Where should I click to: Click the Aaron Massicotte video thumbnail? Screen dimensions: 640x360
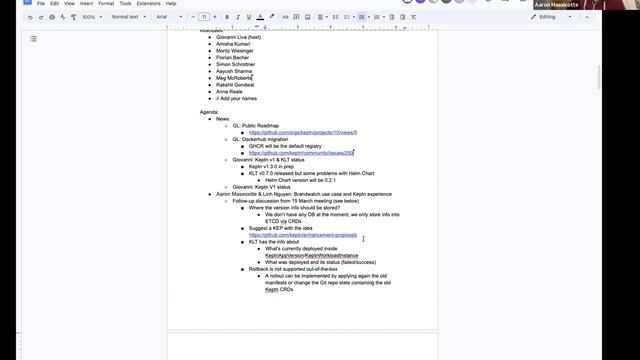[x=586, y=4]
